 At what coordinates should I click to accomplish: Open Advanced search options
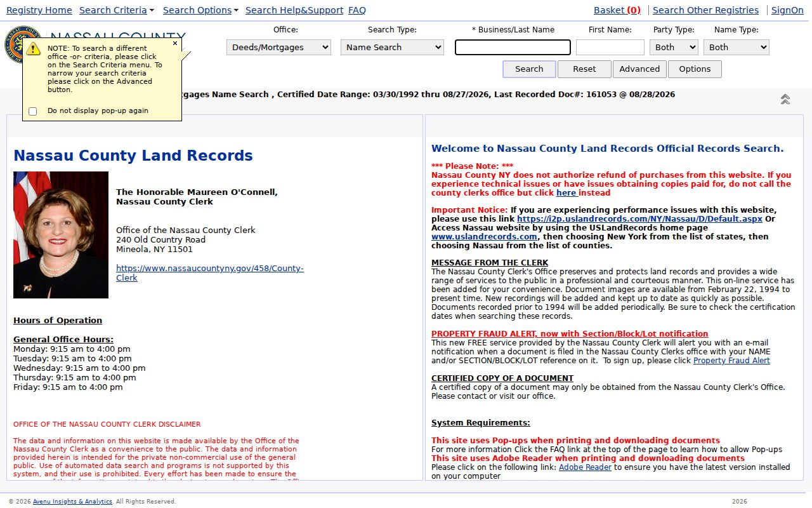[x=639, y=69]
